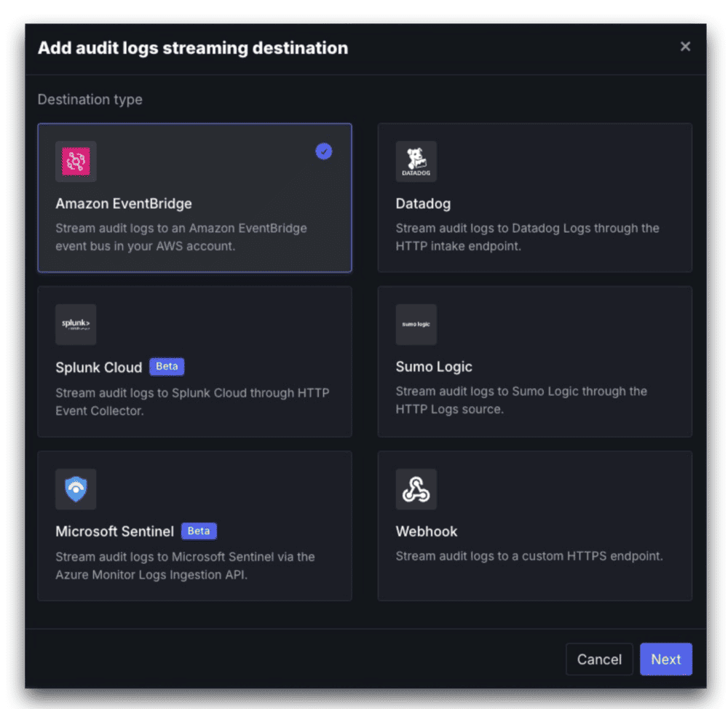Click the Datadog HTTP intake description
The image size is (728, 709).
[527, 237]
